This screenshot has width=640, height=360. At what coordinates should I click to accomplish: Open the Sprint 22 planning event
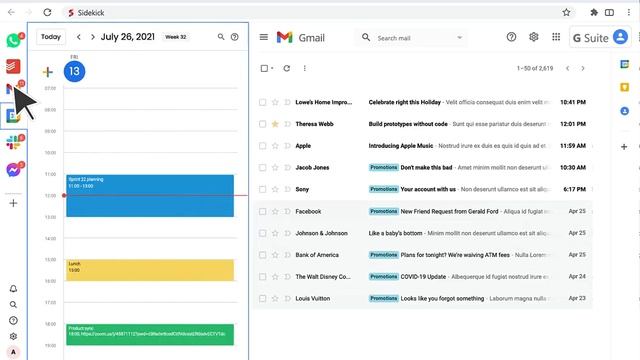150,196
